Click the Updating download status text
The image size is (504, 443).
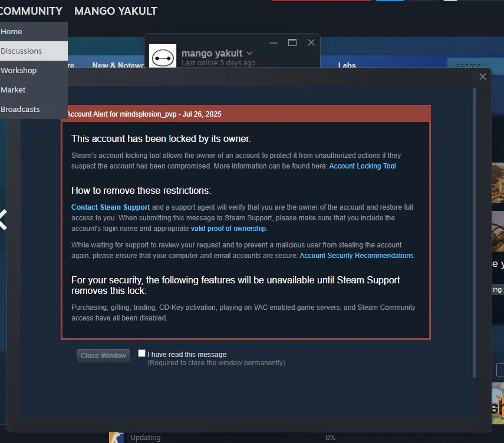pyautogui.click(x=146, y=437)
